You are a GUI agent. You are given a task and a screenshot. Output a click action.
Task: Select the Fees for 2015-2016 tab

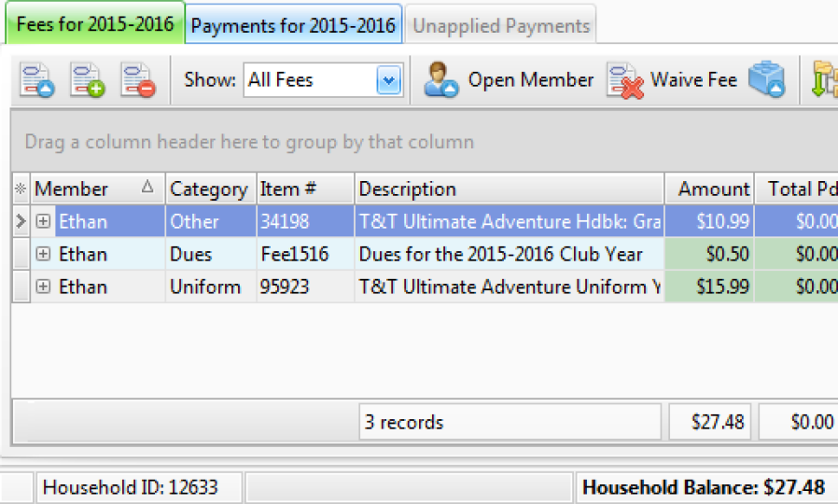(x=95, y=24)
